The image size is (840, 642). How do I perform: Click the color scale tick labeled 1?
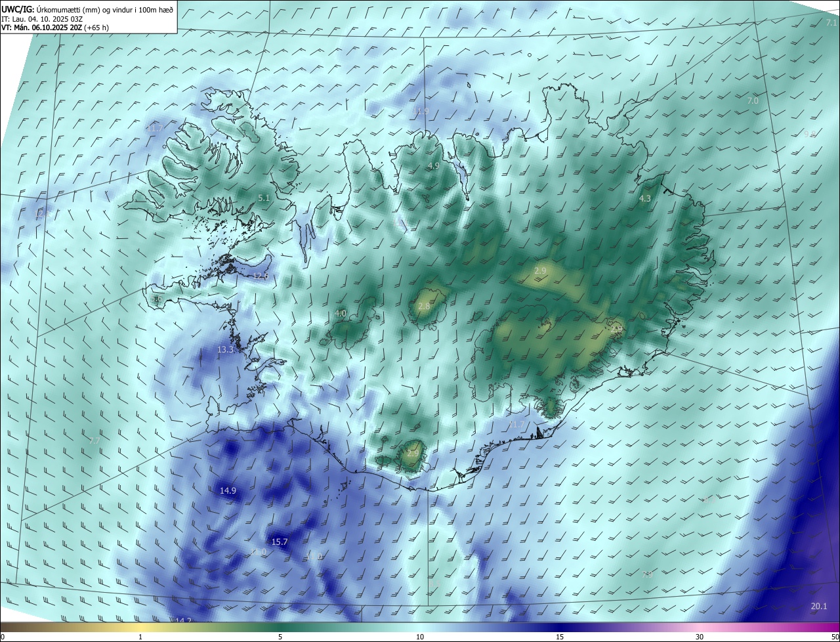tap(140, 637)
